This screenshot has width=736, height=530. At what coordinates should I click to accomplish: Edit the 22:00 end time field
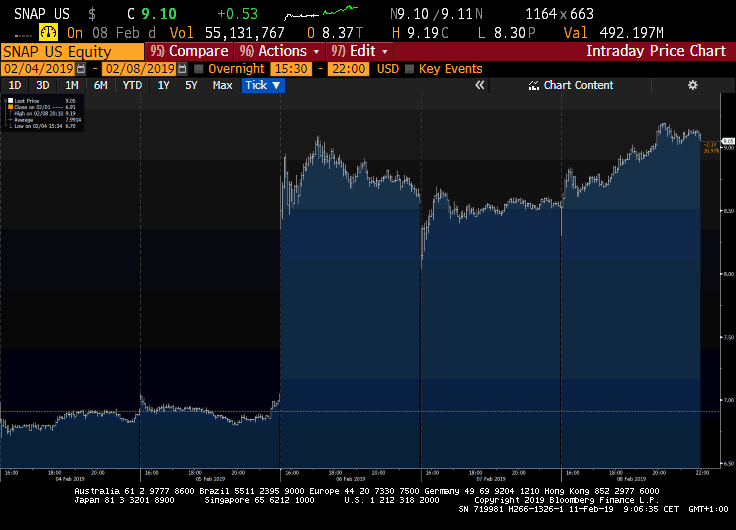click(x=349, y=69)
